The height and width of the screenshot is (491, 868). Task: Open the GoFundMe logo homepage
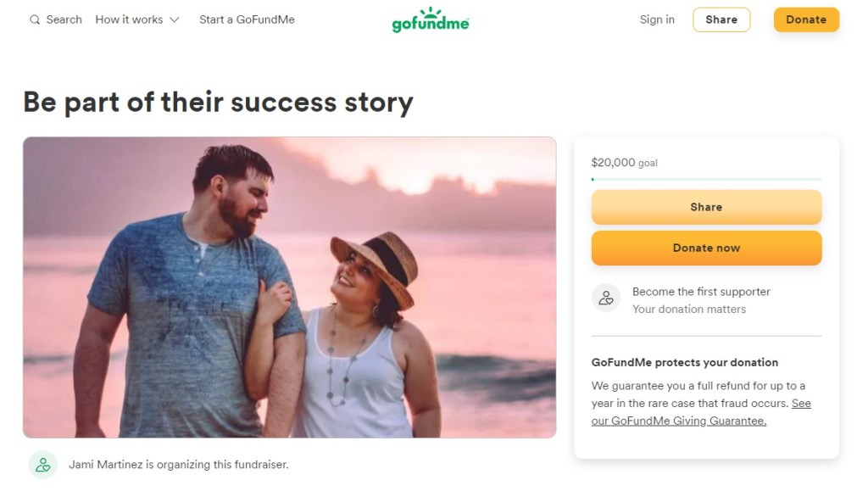pos(431,20)
